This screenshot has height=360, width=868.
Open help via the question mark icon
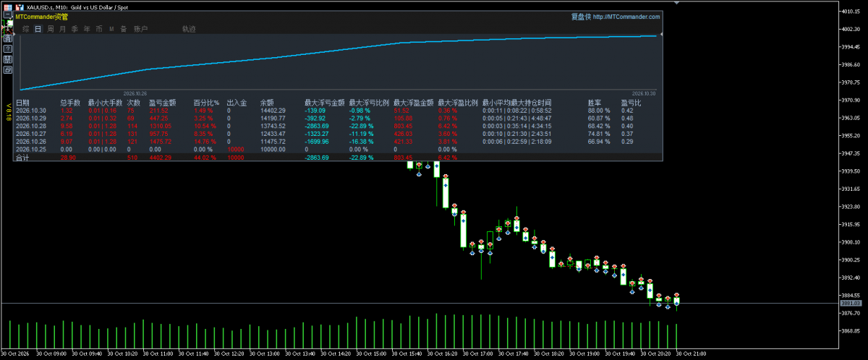(x=8, y=48)
